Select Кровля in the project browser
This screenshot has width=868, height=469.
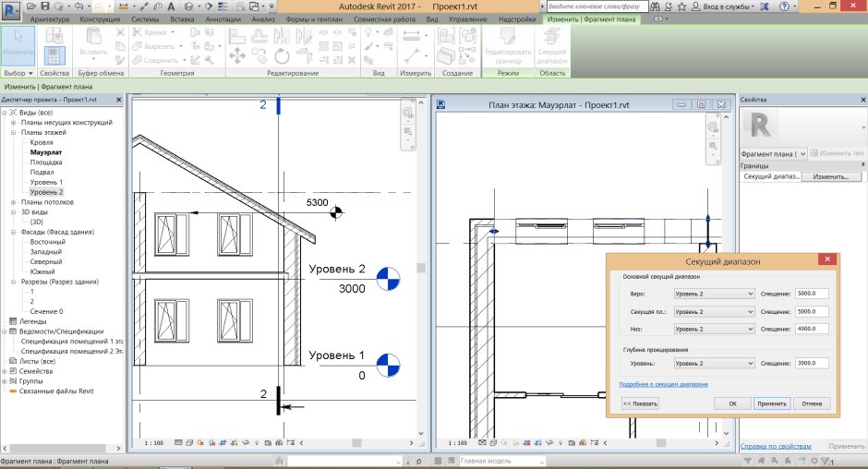[x=42, y=142]
